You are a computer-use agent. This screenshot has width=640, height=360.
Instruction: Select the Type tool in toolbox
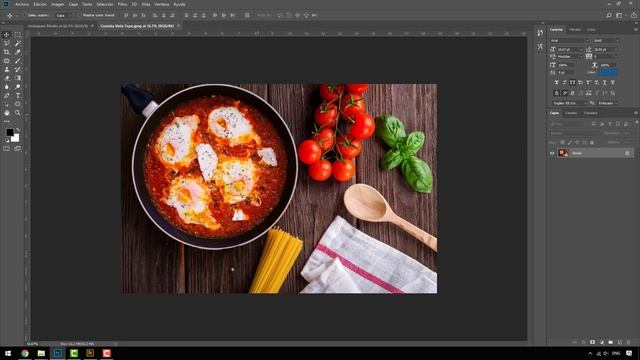pos(18,95)
